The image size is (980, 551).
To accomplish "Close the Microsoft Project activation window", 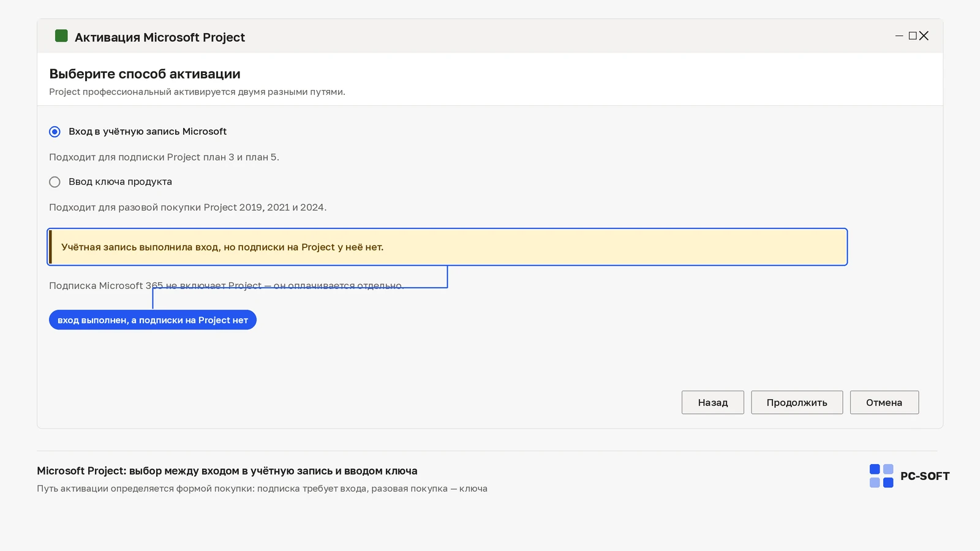I will point(924,36).
